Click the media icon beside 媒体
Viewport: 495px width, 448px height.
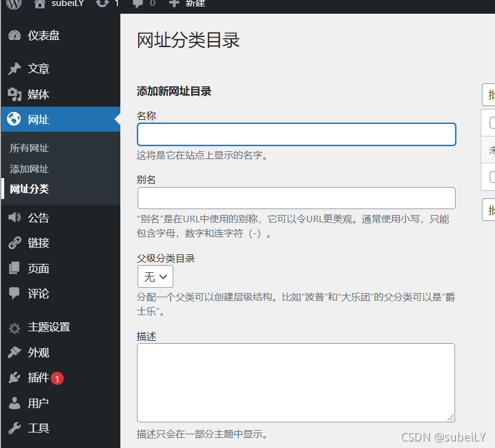point(14,94)
